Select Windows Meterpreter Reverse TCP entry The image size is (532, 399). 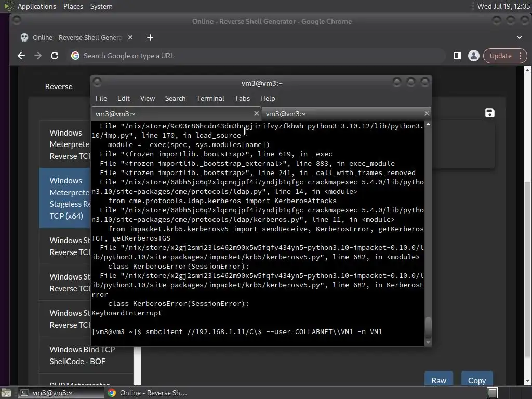pos(65,144)
